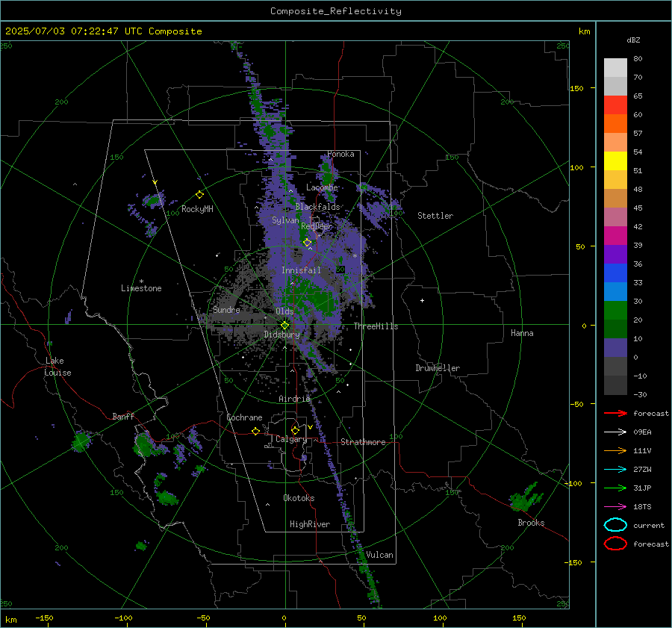The height and width of the screenshot is (628, 672).
Task: Click the Didsbury label
Action: point(281,335)
